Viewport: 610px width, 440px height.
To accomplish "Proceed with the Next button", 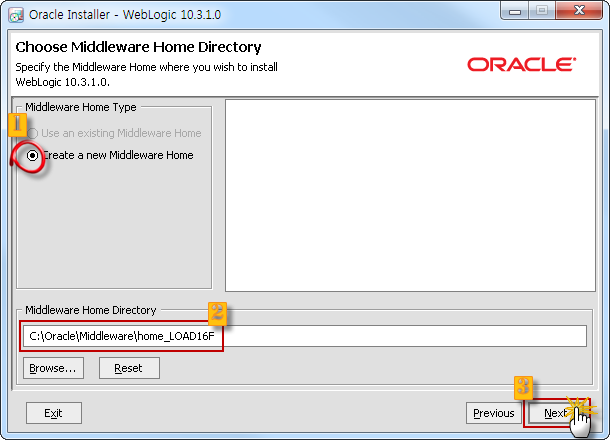I will (557, 413).
